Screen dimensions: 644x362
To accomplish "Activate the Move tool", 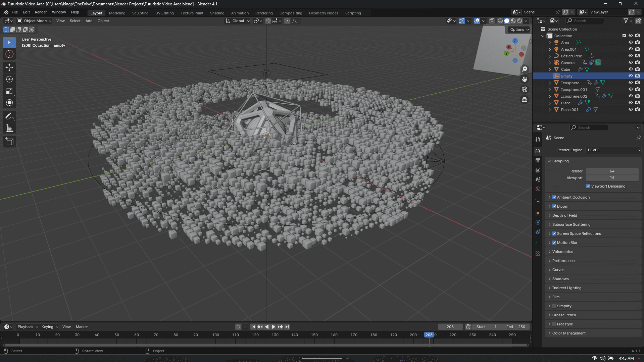I will point(9,67).
